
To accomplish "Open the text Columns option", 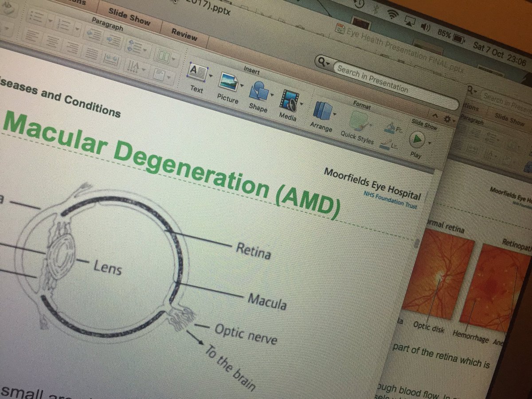I will [167, 56].
